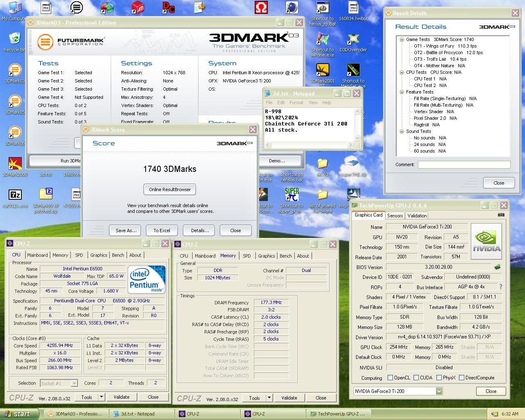This screenshot has width=525, height=420.
Task: Open the 66.93 folder icon
Action: click(322, 163)
